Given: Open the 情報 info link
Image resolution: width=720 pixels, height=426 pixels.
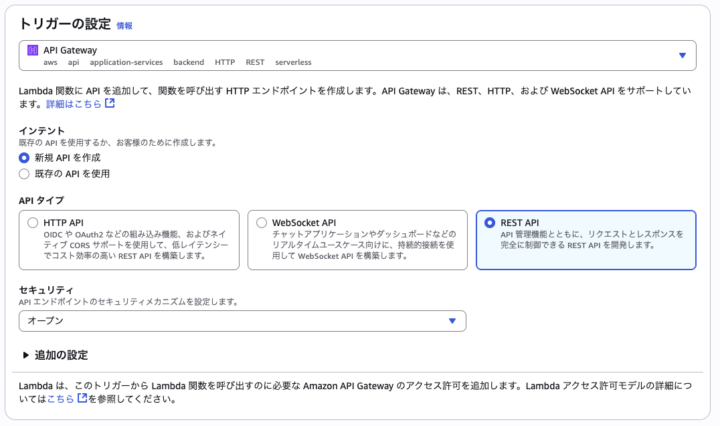Looking at the screenshot, I should (124, 25).
